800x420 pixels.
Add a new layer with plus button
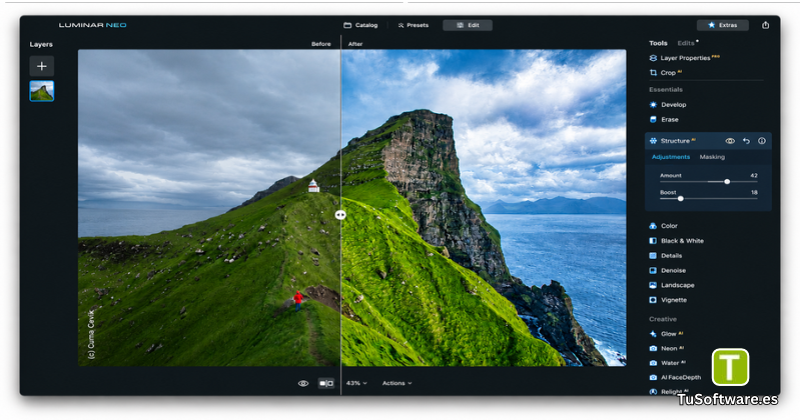42,66
